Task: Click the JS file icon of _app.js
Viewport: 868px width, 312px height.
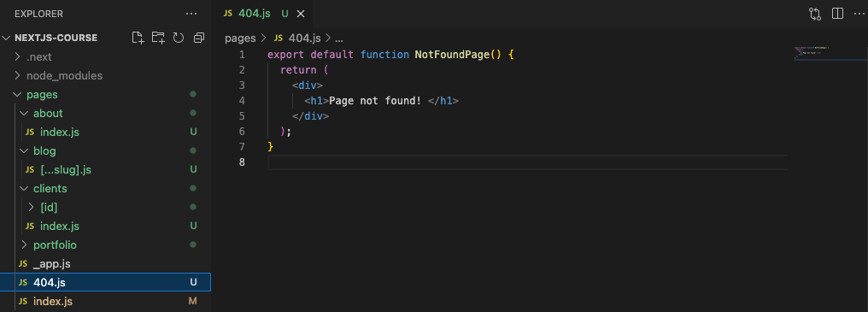Action: coord(23,264)
